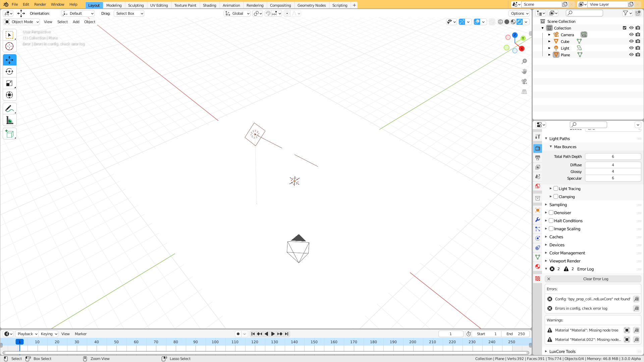
Task: Open the viewport Add menu
Action: 76,22
